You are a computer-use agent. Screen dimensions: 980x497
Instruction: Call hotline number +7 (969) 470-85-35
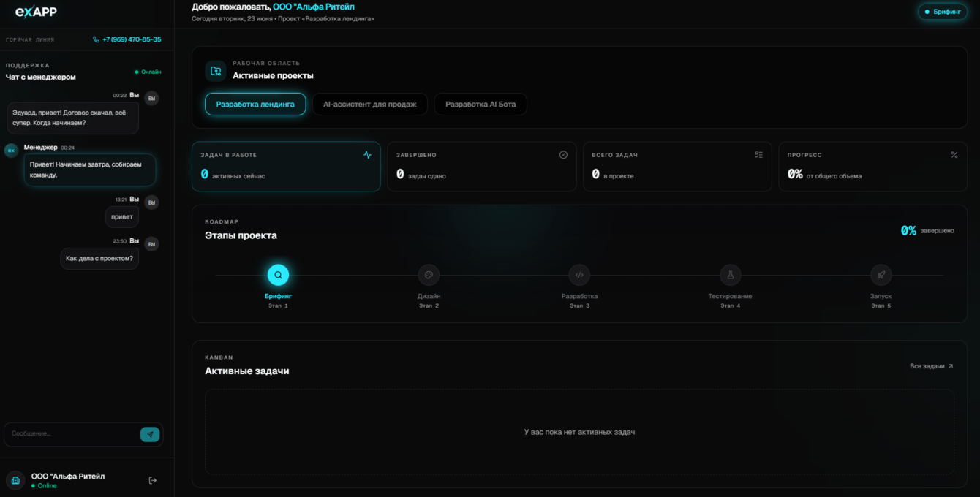tap(132, 39)
